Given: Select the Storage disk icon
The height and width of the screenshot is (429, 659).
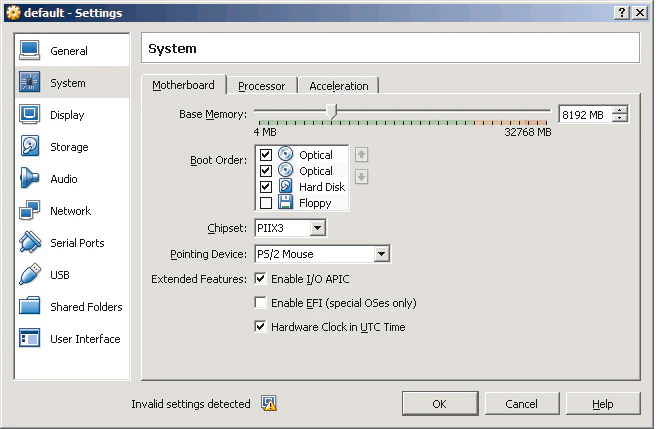Looking at the screenshot, I should (x=30, y=147).
